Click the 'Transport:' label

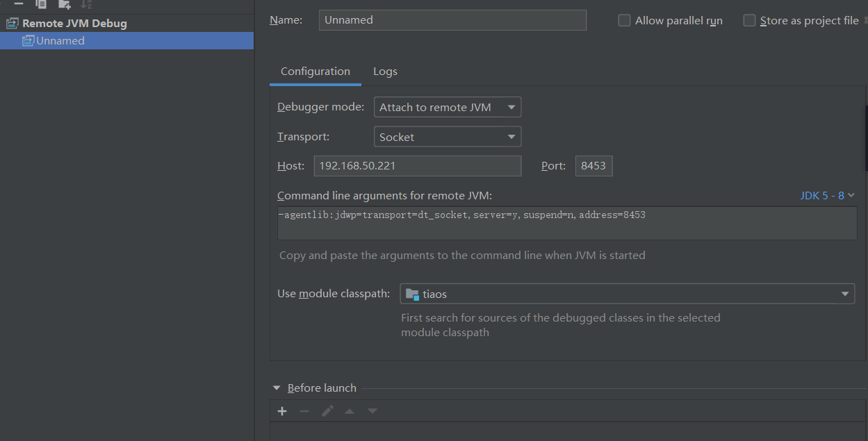[303, 137]
